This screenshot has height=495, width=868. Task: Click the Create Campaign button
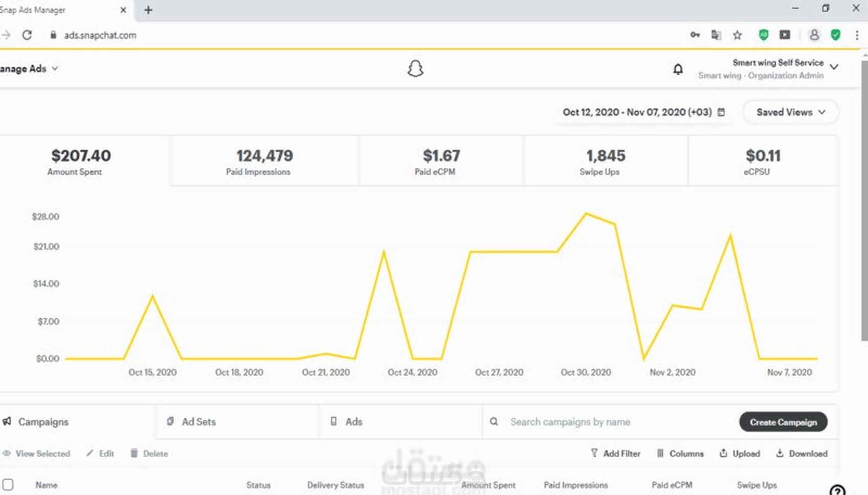[x=783, y=422]
